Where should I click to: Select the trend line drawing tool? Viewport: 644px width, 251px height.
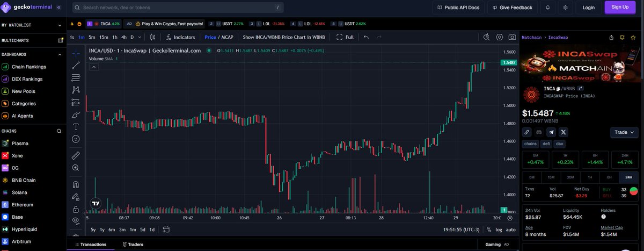click(x=76, y=65)
